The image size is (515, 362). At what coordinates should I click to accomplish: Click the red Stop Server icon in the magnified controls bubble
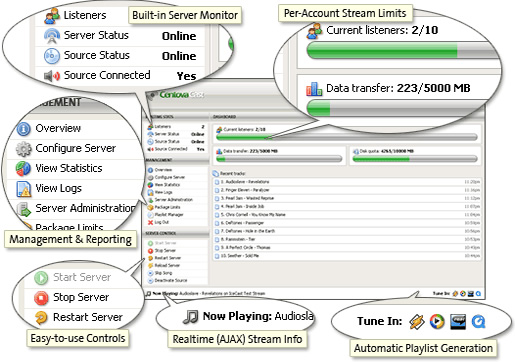41,297
